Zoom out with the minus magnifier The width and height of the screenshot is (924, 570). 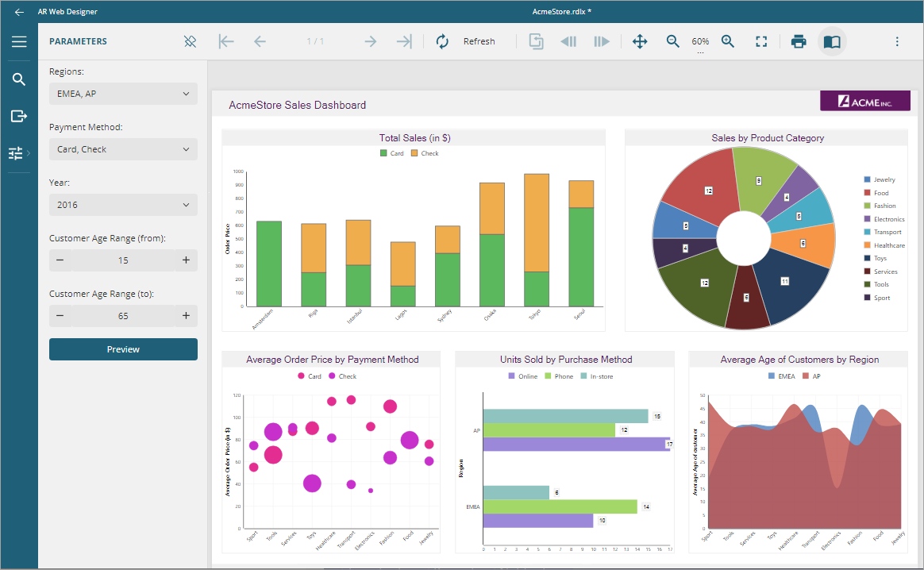pyautogui.click(x=672, y=41)
